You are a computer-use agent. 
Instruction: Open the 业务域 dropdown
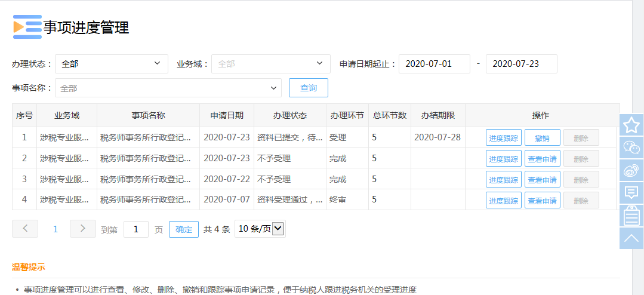[x=271, y=64]
